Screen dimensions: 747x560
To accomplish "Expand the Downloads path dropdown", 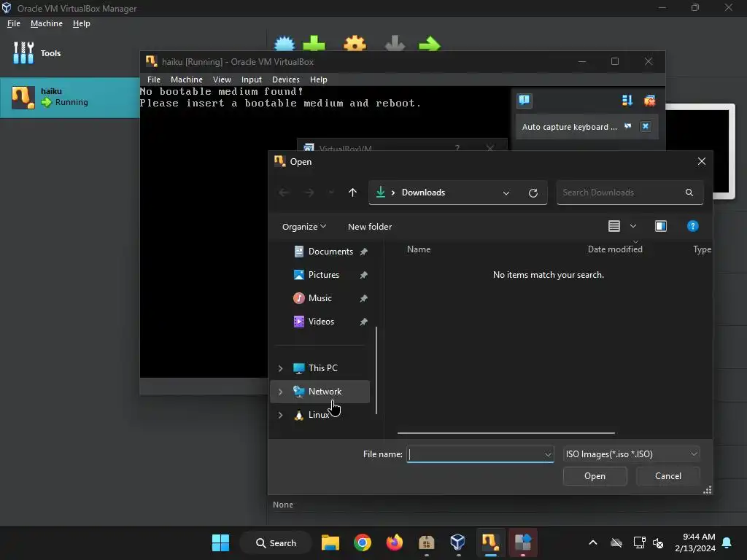I will pyautogui.click(x=506, y=192).
